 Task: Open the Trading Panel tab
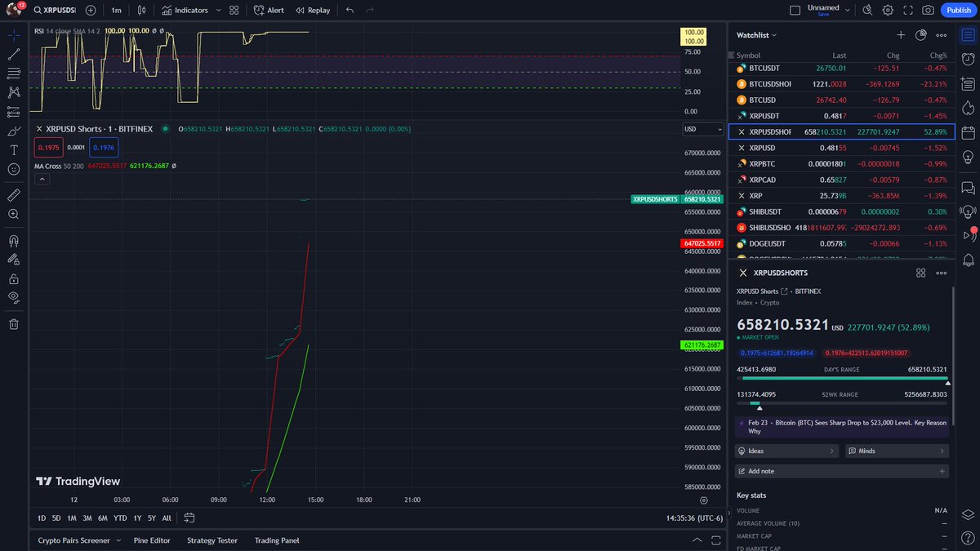coord(277,540)
